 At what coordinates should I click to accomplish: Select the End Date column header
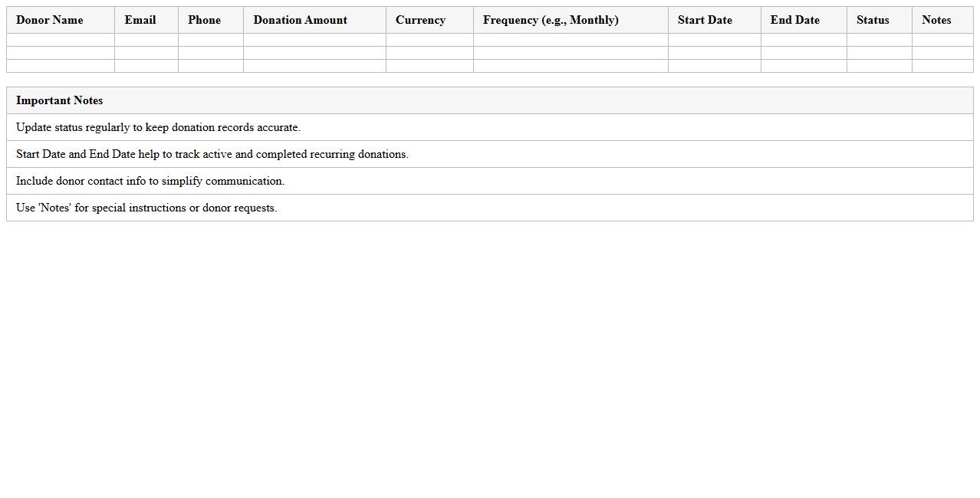click(x=794, y=20)
